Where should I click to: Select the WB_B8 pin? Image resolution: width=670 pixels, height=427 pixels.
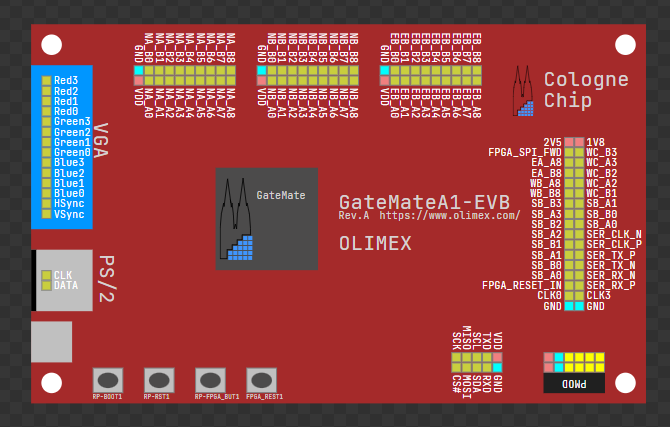point(569,193)
